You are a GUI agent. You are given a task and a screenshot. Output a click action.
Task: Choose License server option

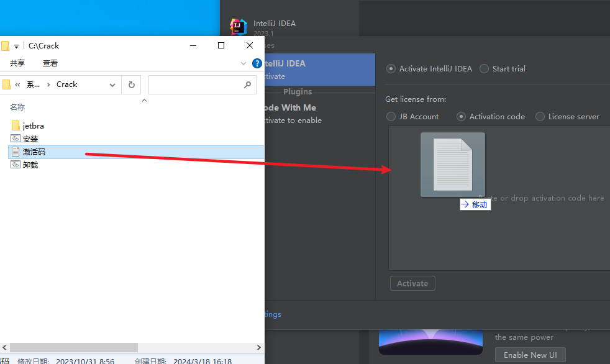540,117
